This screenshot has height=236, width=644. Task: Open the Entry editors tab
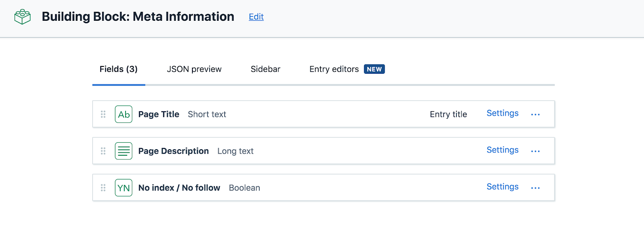click(334, 69)
